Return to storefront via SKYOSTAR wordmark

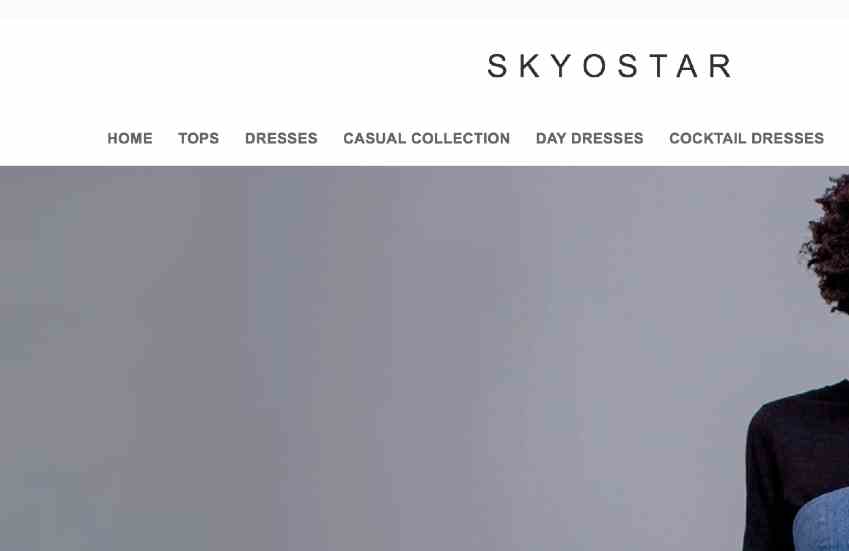pyautogui.click(x=610, y=66)
